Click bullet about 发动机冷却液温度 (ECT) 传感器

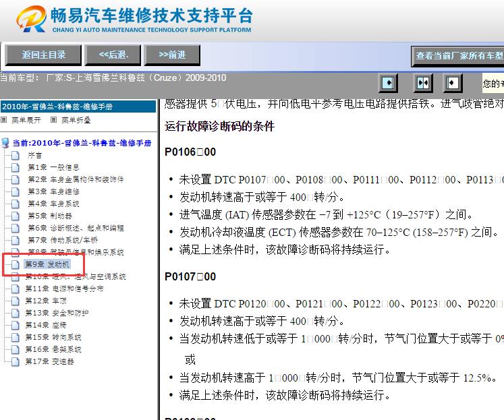339,232
